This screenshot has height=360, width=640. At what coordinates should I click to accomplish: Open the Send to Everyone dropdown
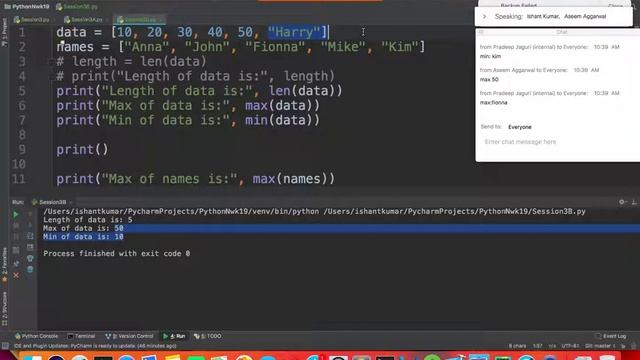(x=520, y=127)
